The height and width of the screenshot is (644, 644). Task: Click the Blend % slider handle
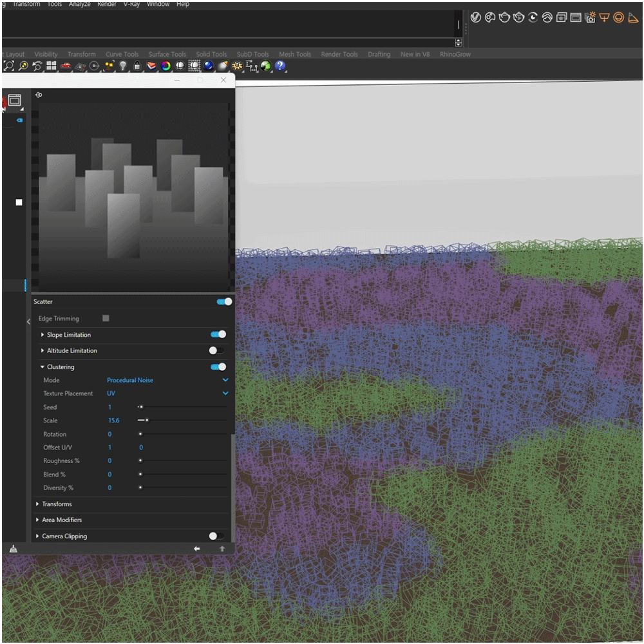click(140, 475)
